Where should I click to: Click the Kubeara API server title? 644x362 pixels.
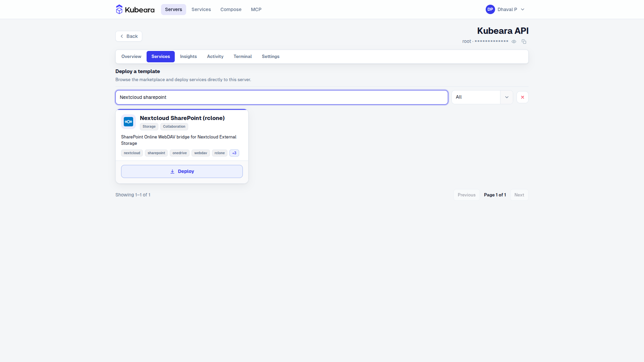tap(503, 31)
